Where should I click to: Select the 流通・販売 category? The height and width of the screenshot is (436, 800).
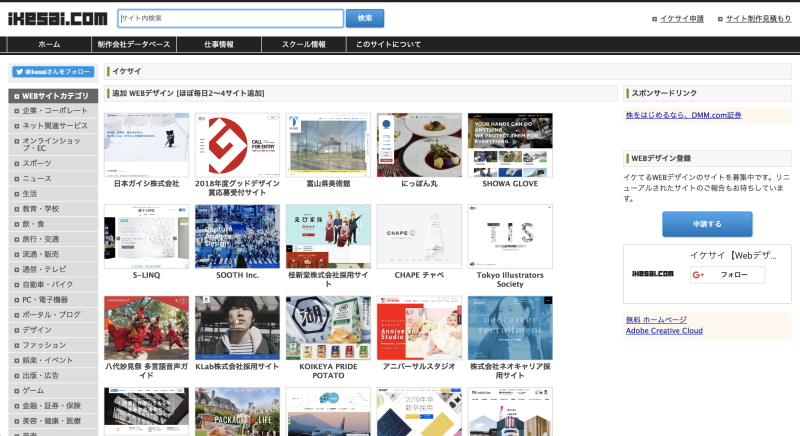[x=53, y=254]
